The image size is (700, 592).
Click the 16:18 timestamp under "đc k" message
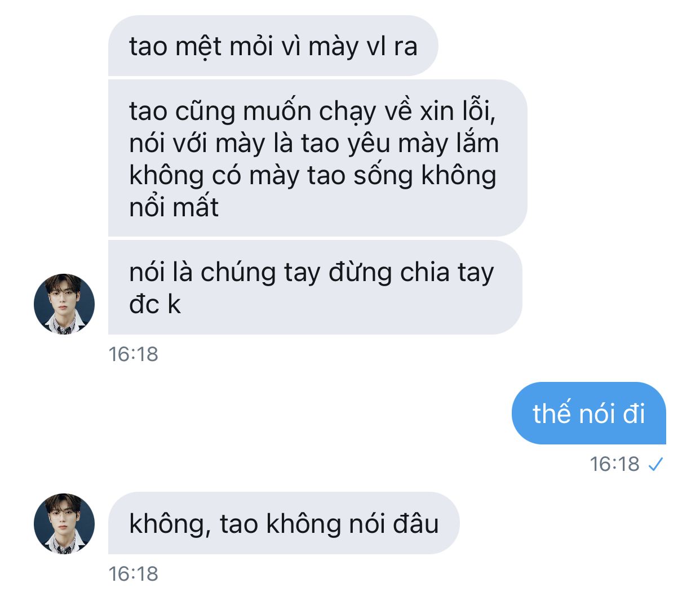tap(133, 354)
